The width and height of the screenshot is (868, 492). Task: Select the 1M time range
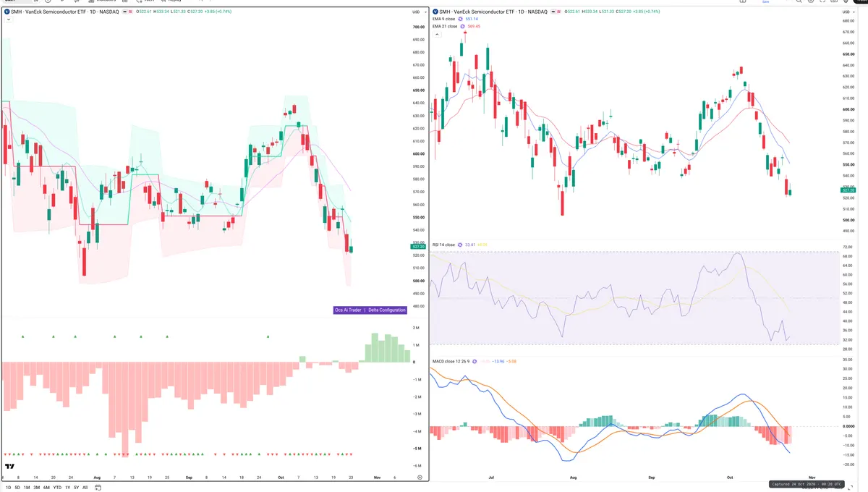click(x=27, y=488)
